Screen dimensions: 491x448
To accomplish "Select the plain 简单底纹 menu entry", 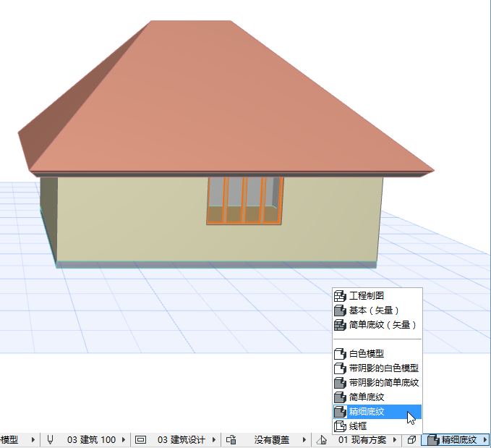I will pos(377,397).
